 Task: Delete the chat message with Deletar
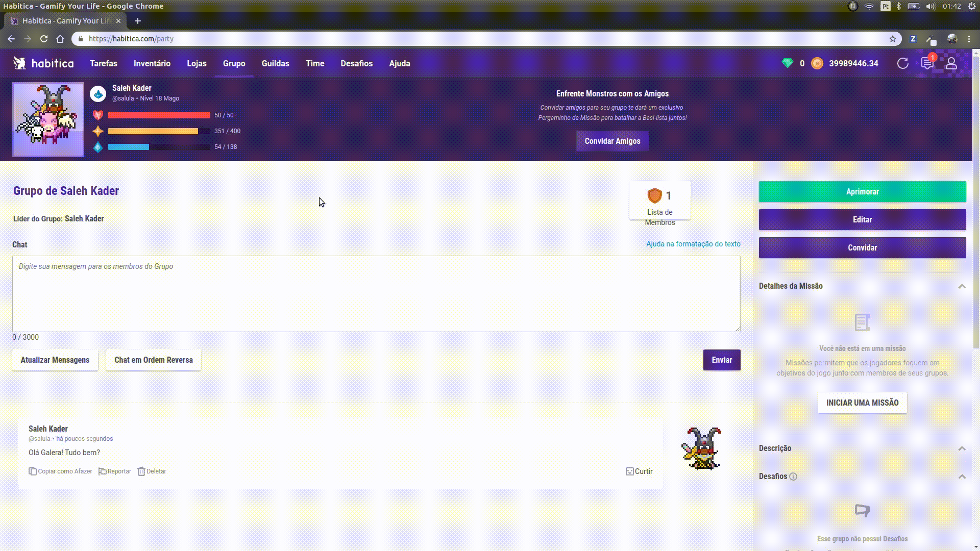152,471
